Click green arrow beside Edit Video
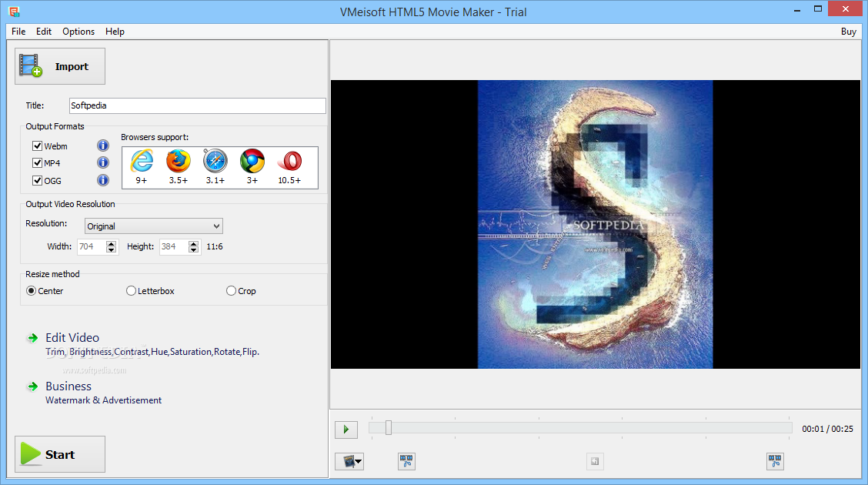Image resolution: width=868 pixels, height=485 pixels. (33, 338)
